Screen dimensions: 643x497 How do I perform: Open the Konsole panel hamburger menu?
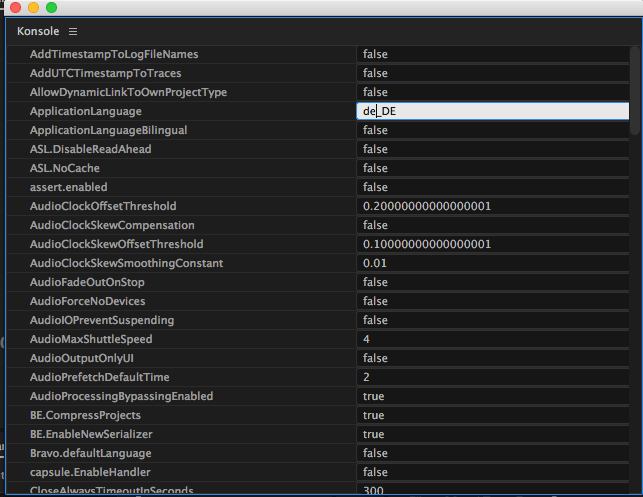tap(73, 32)
